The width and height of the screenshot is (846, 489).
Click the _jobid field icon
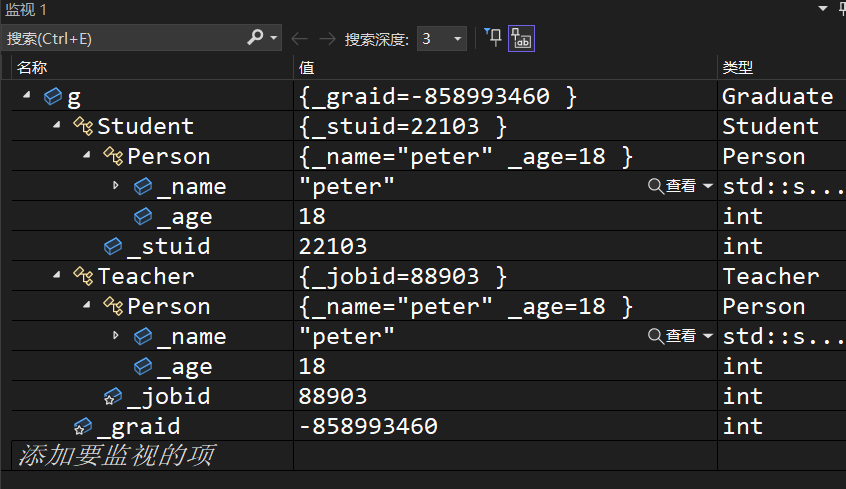click(x=113, y=397)
